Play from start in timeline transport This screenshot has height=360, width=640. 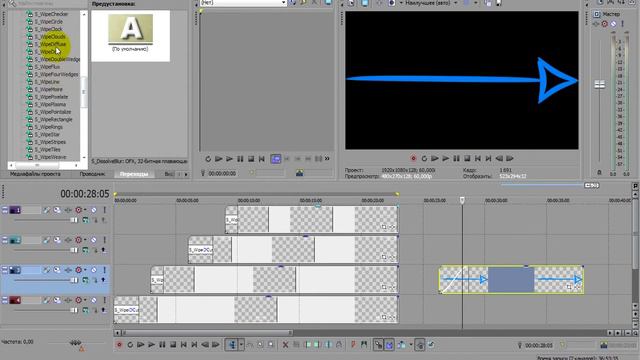click(x=140, y=345)
